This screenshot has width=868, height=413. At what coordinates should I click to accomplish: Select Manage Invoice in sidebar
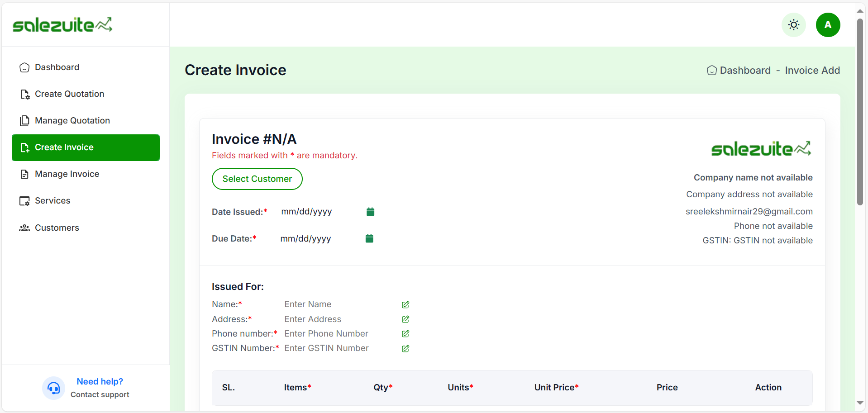pos(67,174)
